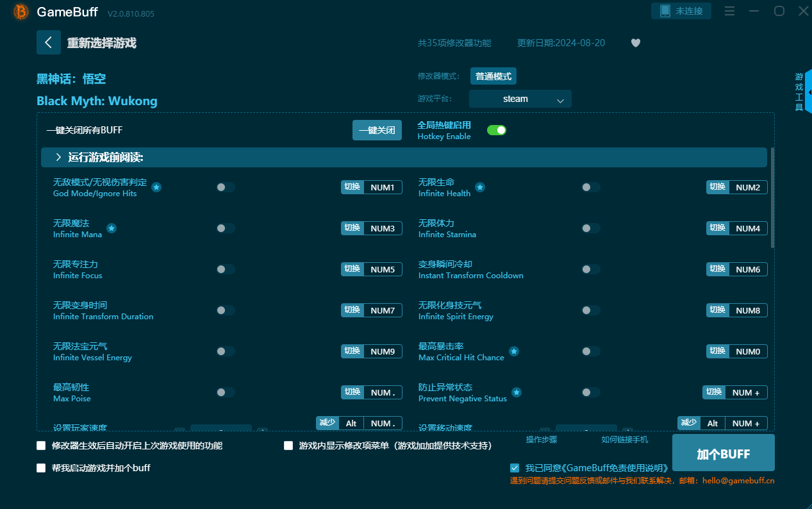Click the Black Myth: Wukong title text
The width and height of the screenshot is (812, 509).
(97, 101)
